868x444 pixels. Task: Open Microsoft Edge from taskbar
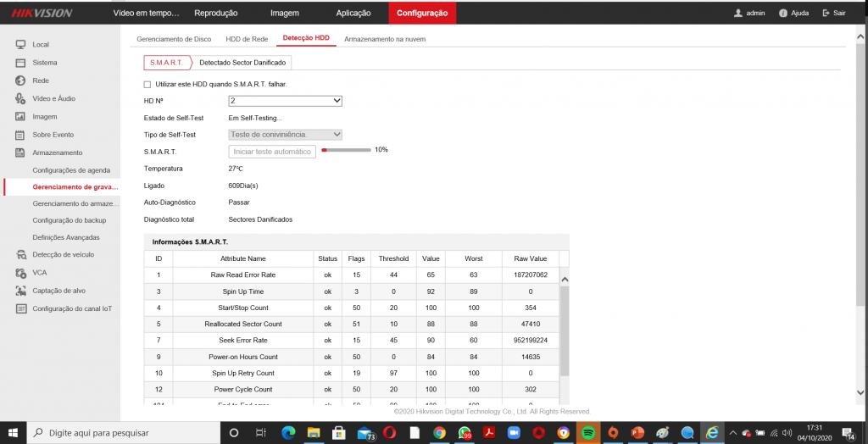[288, 432]
